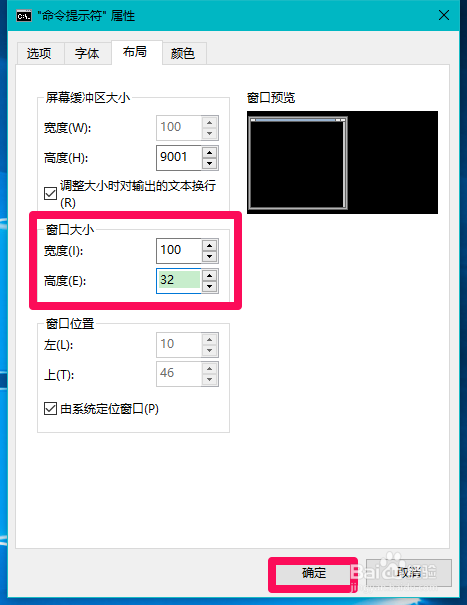The image size is (467, 605).
Task: Select the 布局 tab
Action: point(135,52)
